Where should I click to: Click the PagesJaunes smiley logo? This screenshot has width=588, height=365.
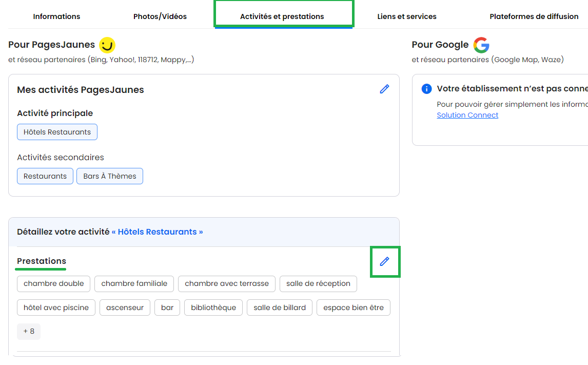(x=107, y=45)
